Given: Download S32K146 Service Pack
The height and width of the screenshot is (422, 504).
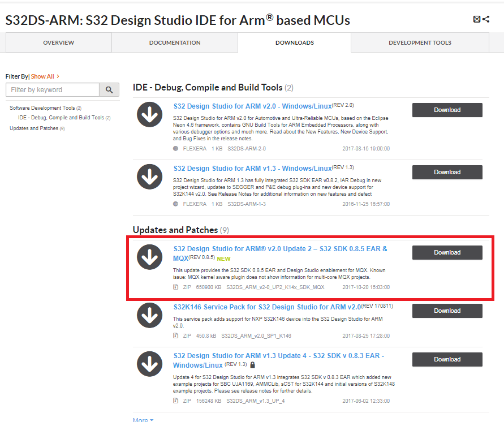Looking at the screenshot, I should click(447, 311).
